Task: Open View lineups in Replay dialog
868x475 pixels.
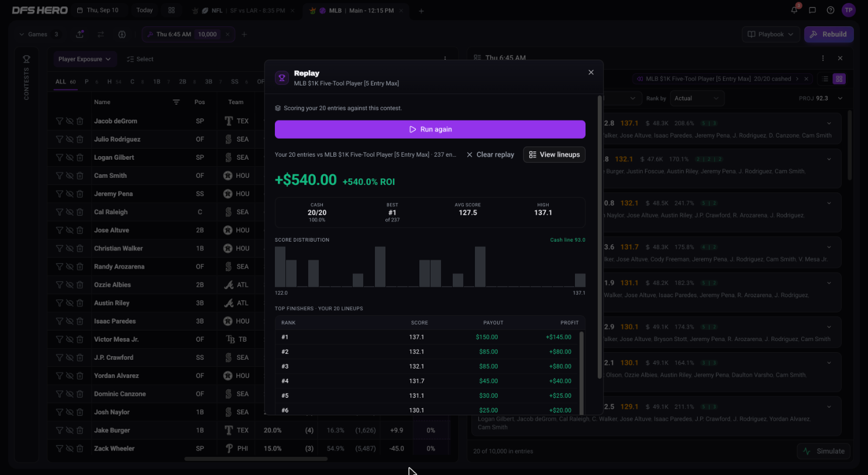Action: pyautogui.click(x=554, y=154)
